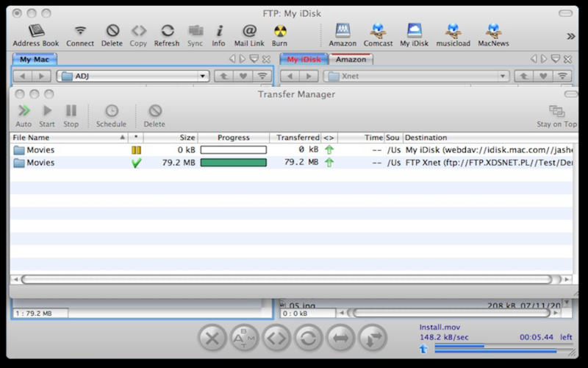Click the round refresh button
Image resolution: width=588 pixels, height=368 pixels.
pos(308,339)
